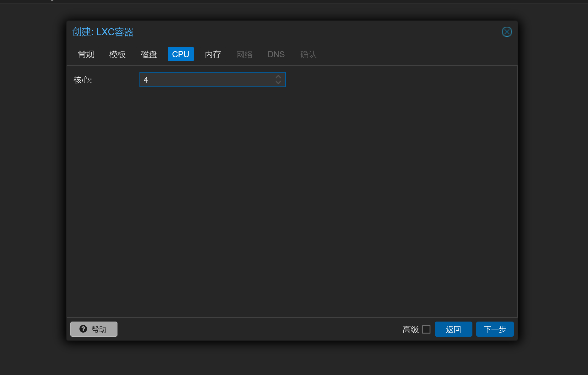Go to the 磁盘 tab
Screen dimensions: 588x375
tap(149, 54)
